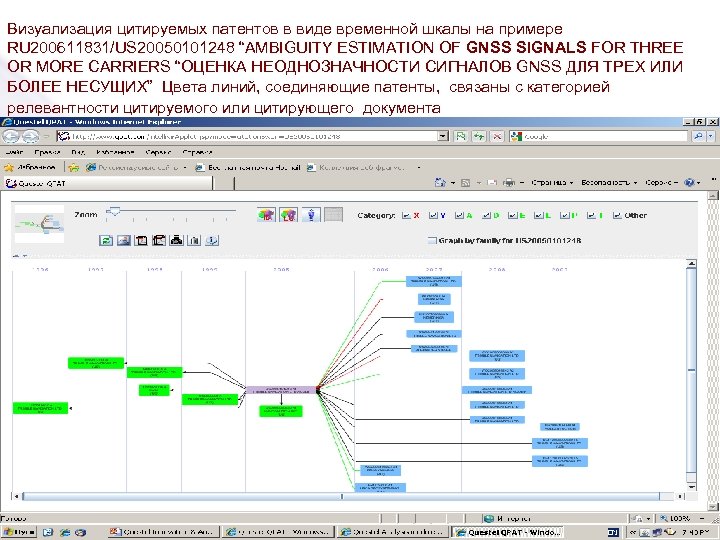The width and height of the screenshot is (720, 540).
Task: Uncheck the T category checkbox
Action: [x=591, y=215]
